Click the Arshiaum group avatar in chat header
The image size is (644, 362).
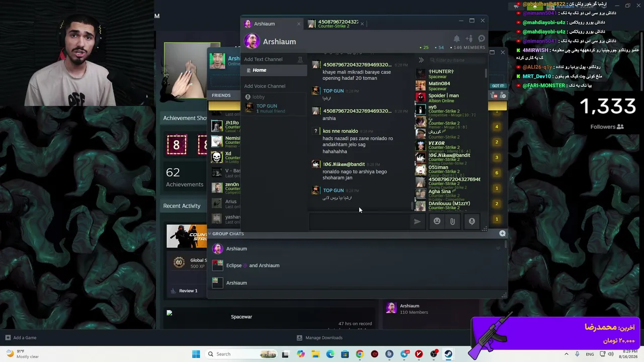click(252, 41)
